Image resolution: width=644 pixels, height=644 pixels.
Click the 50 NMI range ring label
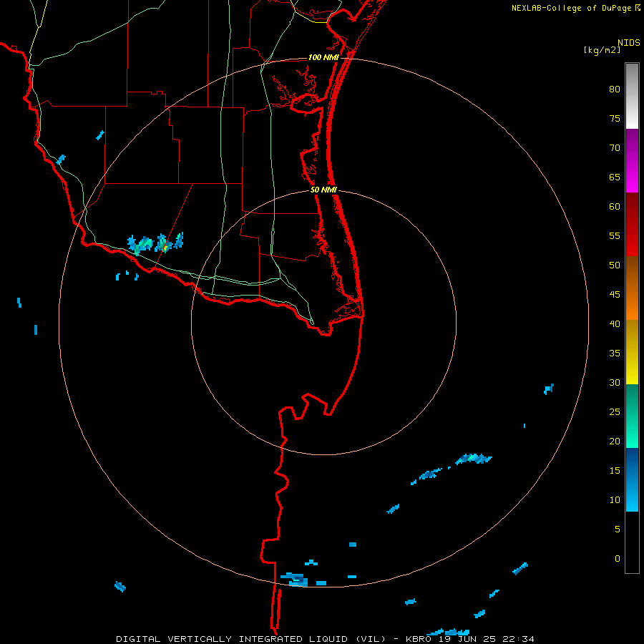click(x=323, y=190)
